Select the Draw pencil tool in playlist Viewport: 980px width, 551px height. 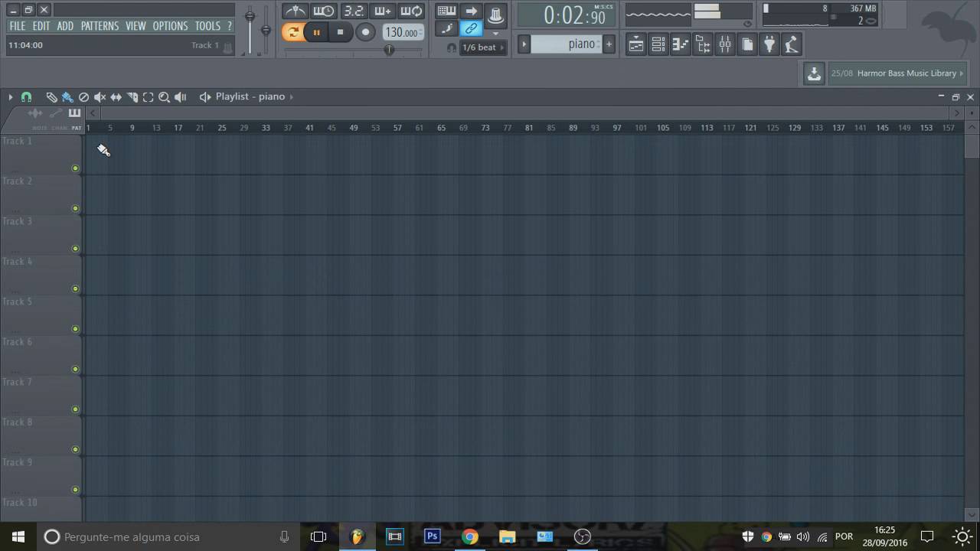pyautogui.click(x=51, y=97)
